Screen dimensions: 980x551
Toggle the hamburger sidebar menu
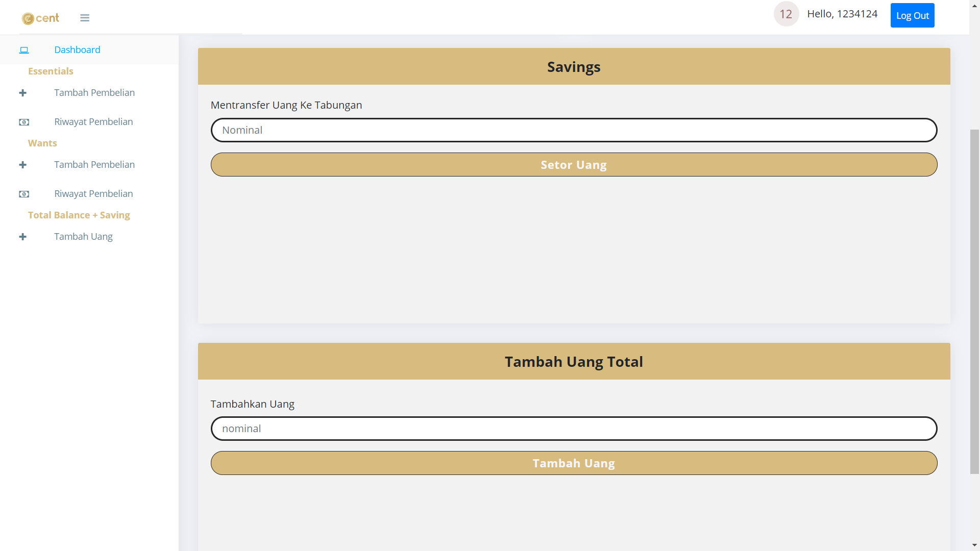pyautogui.click(x=85, y=18)
